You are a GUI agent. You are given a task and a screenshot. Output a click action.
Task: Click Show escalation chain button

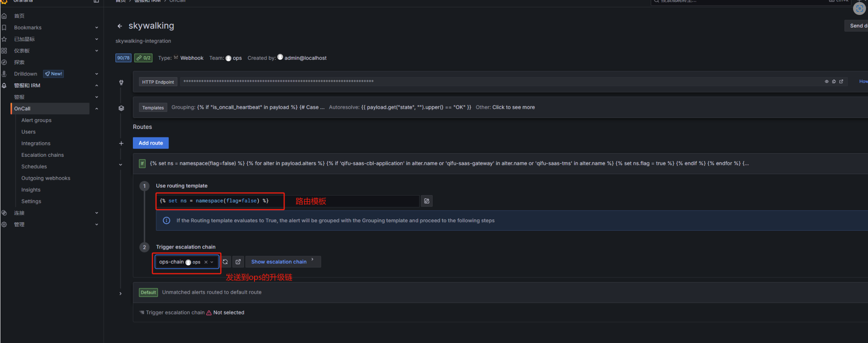283,262
